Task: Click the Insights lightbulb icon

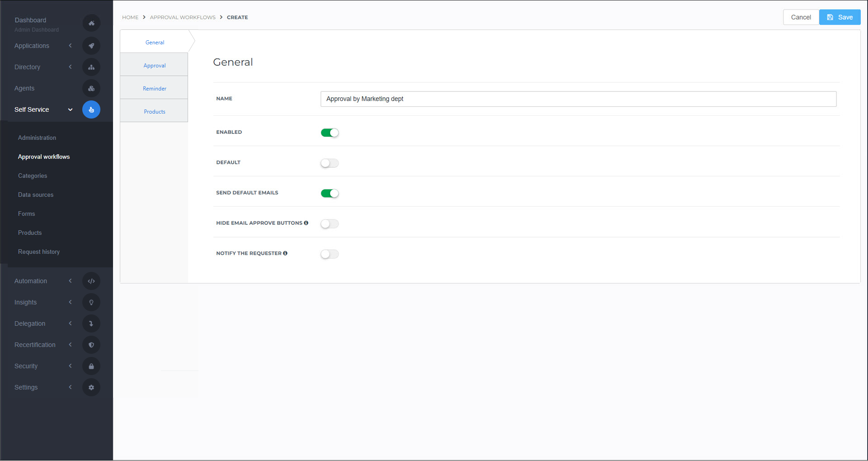Action: 91,302
